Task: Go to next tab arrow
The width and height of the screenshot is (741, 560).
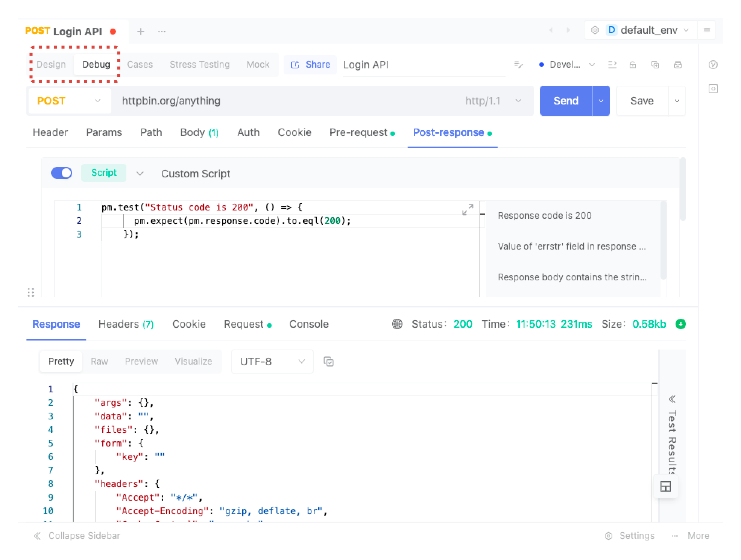Action: 568,30
